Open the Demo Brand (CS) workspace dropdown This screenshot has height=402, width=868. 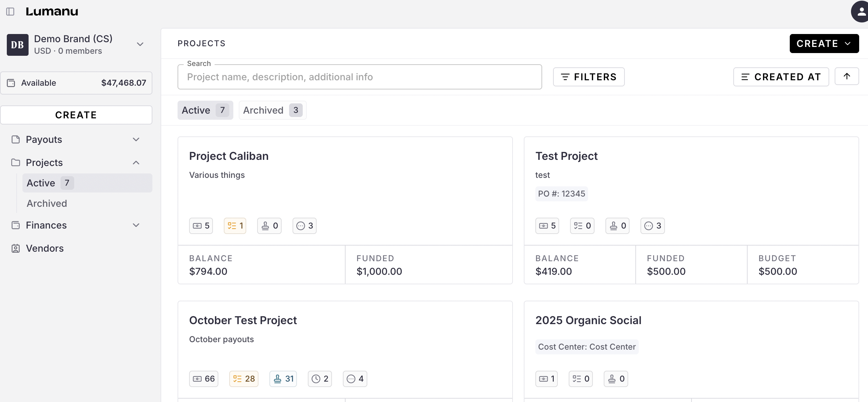click(140, 44)
